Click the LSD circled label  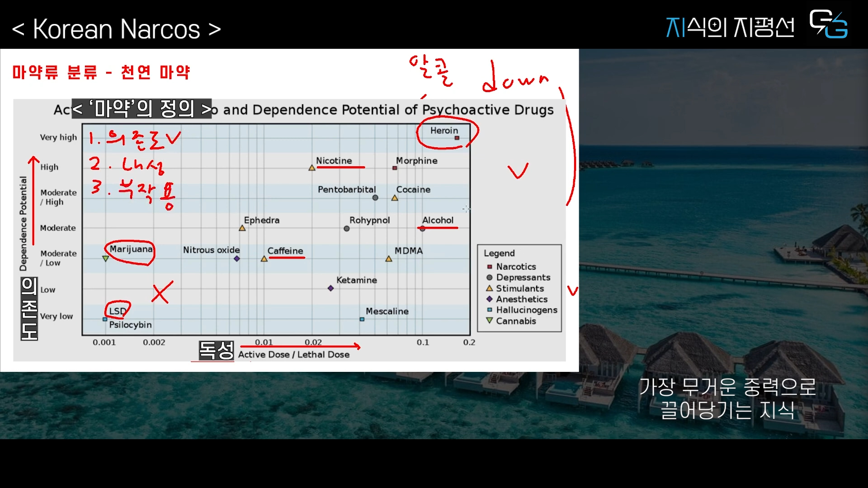coord(118,311)
